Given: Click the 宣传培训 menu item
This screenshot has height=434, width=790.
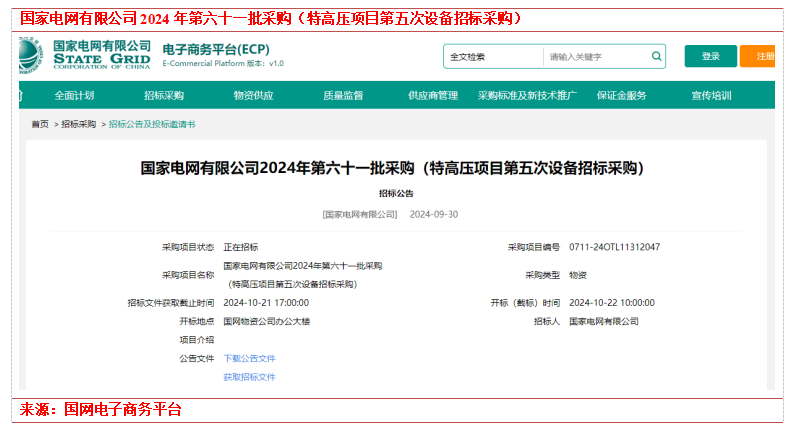Looking at the screenshot, I should pos(711,96).
